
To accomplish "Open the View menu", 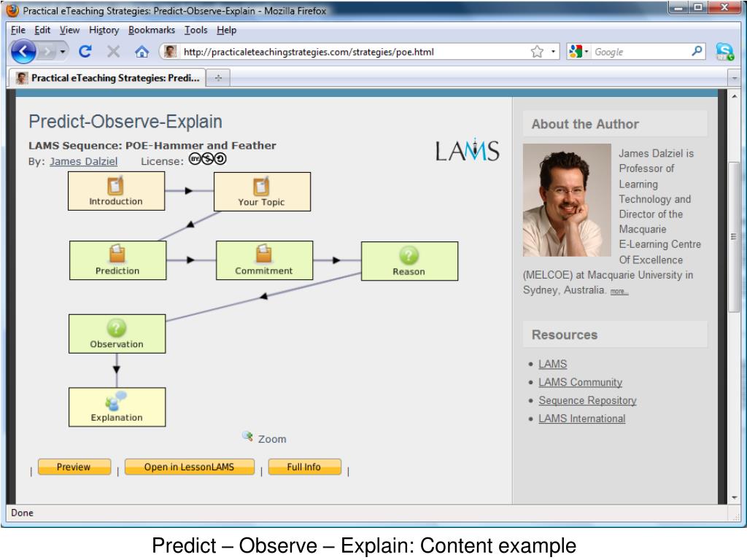I will click(x=69, y=30).
